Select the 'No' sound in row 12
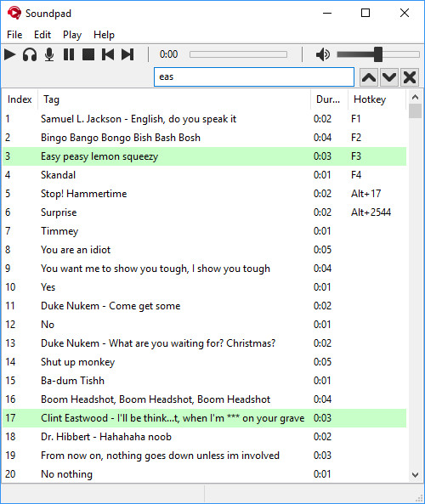425x504 pixels. click(205, 325)
